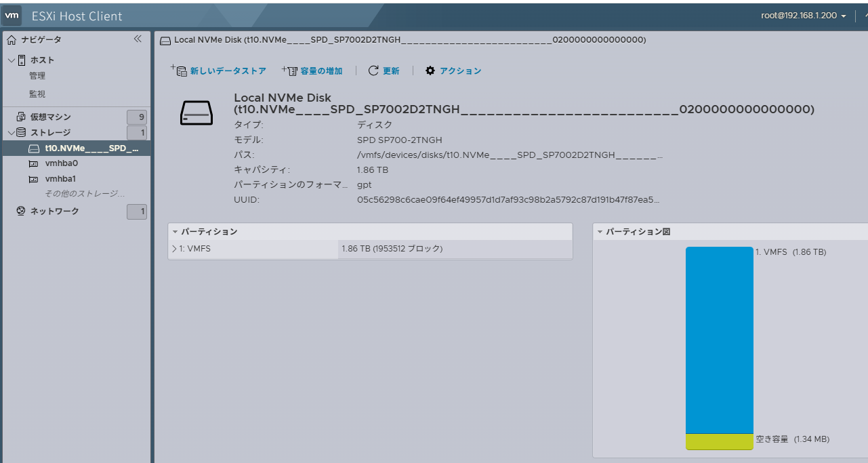Collapse the navigator with double-chevron icon

pyautogui.click(x=138, y=39)
